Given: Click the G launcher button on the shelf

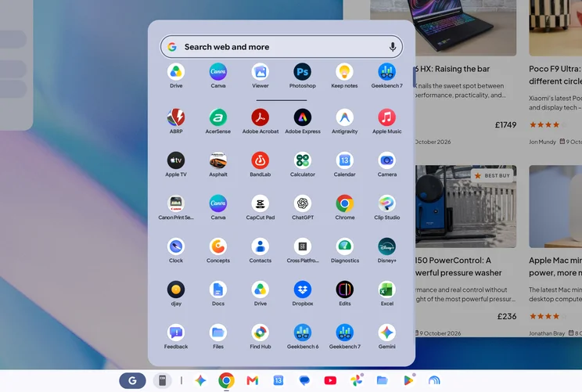Looking at the screenshot, I should (132, 380).
